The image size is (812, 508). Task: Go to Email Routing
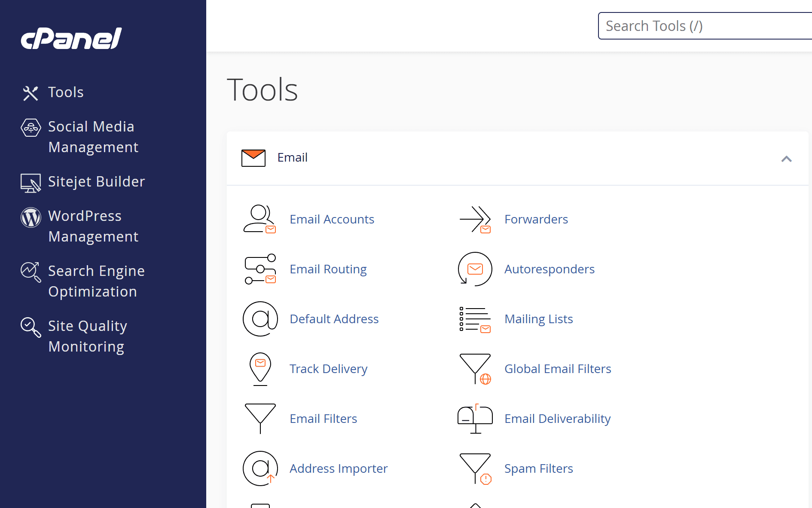[x=328, y=269]
